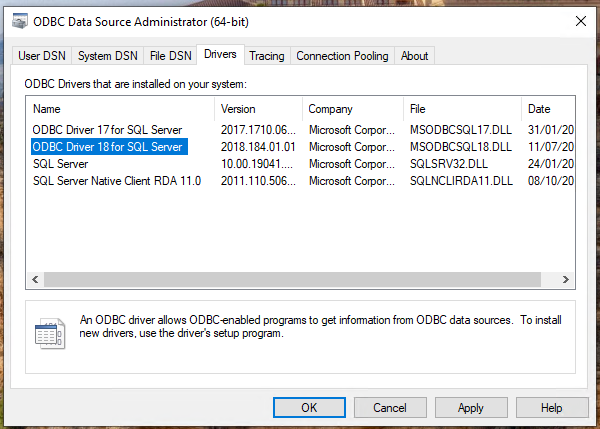Show the About tab
This screenshot has height=429, width=600.
pos(414,56)
